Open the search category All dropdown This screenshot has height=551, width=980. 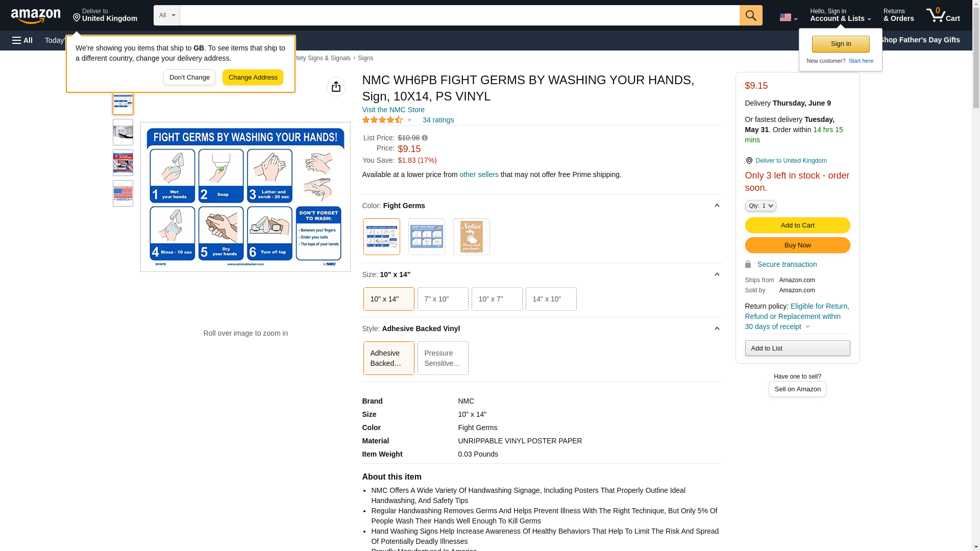click(166, 15)
